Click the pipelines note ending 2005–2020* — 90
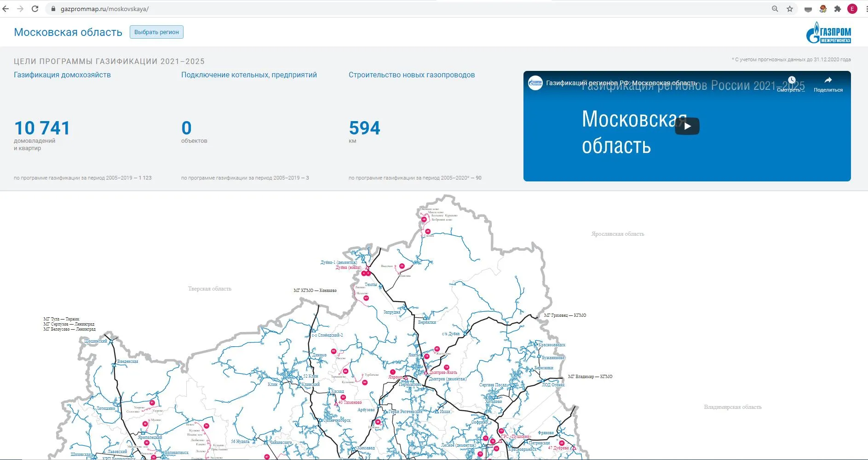 click(415, 178)
